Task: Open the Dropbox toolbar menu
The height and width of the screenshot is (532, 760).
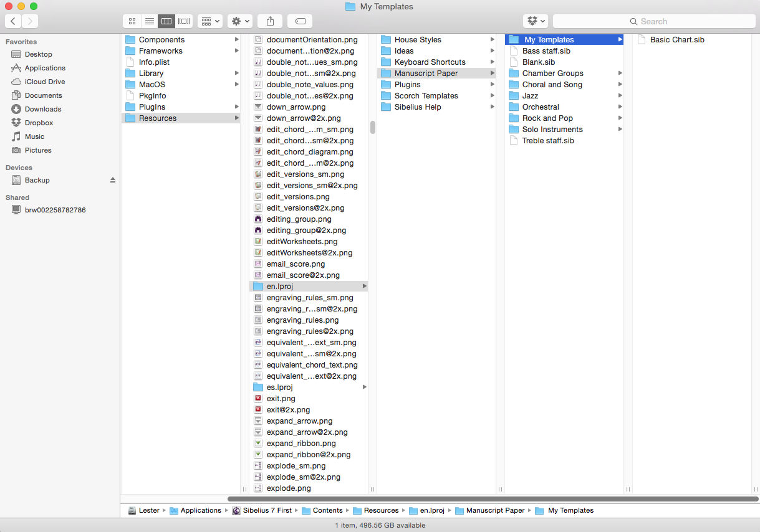Action: (x=536, y=21)
